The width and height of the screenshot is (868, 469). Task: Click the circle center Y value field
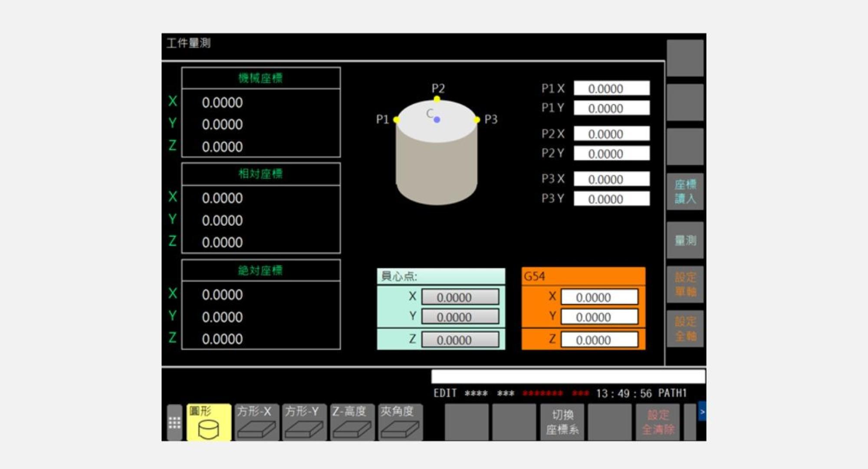point(460,317)
